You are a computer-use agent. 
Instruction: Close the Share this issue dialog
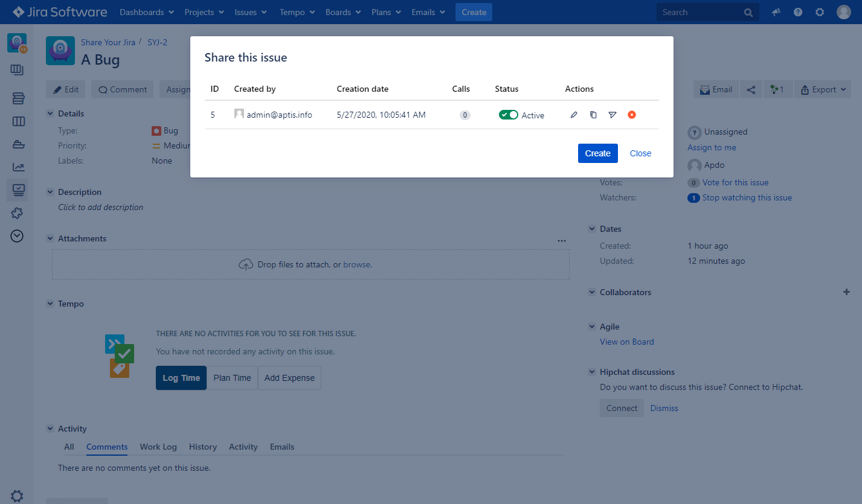640,153
